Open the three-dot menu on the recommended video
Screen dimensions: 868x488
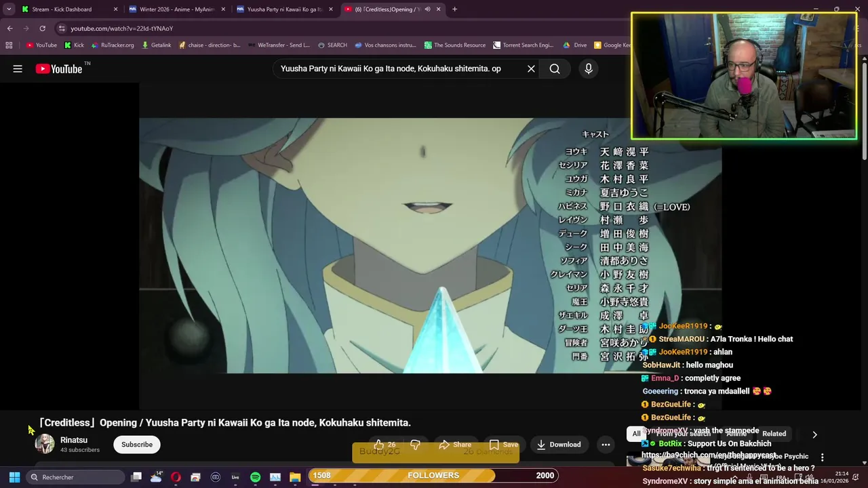(x=822, y=457)
